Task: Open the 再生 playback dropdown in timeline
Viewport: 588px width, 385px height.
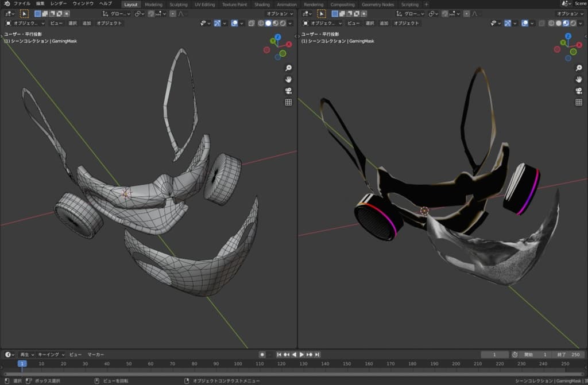Action: [27, 355]
